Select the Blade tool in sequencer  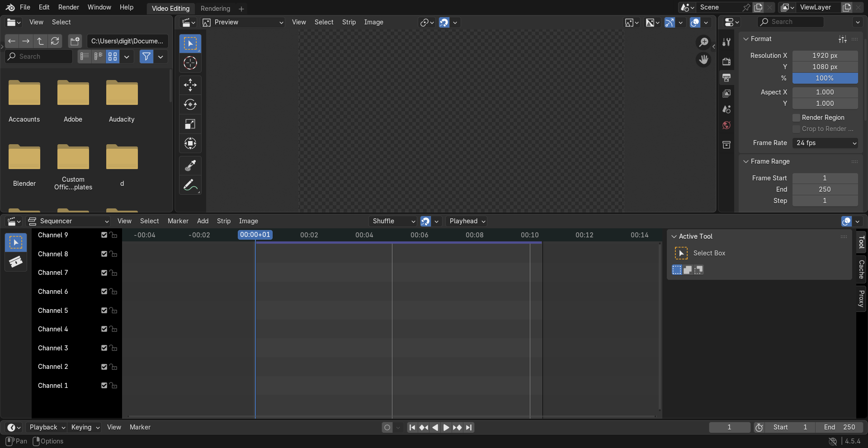(x=16, y=262)
